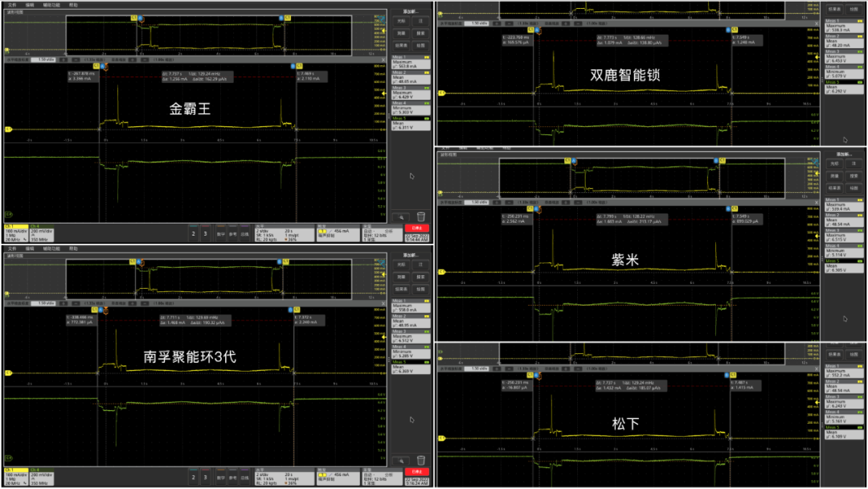The width and height of the screenshot is (868, 489).
Task: Add channel 3 in 金霸王 window
Action: 206,233
